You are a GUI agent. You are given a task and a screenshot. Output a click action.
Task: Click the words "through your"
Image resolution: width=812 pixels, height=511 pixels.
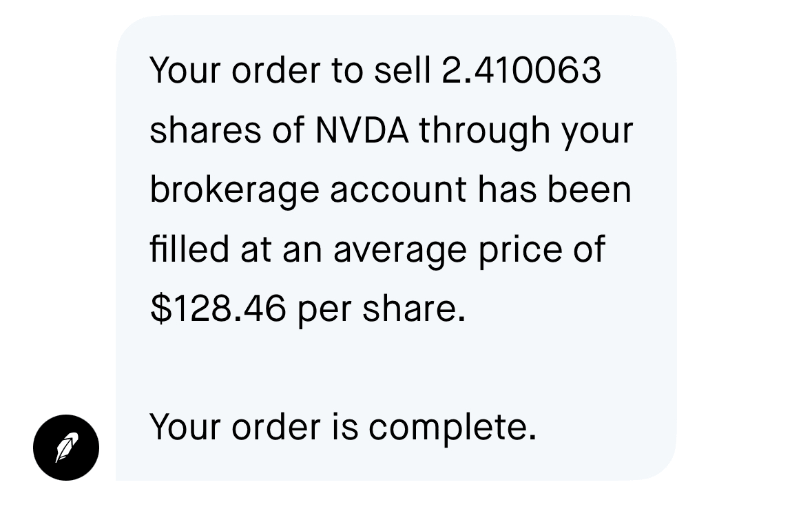[526, 130]
